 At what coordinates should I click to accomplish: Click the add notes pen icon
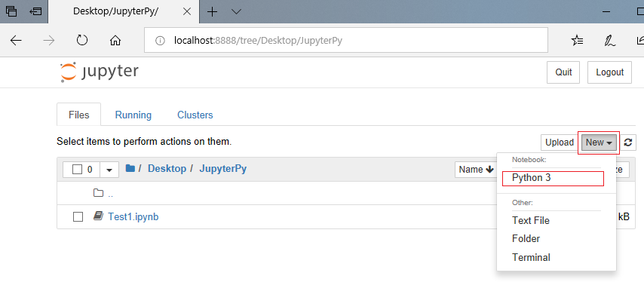tap(609, 40)
